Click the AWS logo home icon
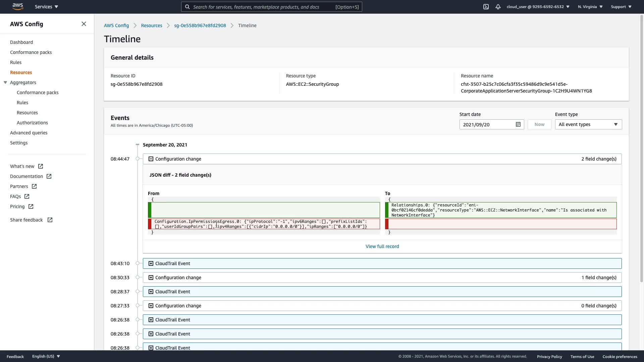 point(17,6)
